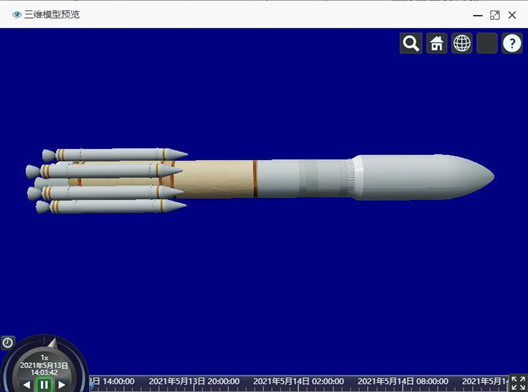The image size is (528, 392).
Task: Click the clock real-time icon
Action: pyautogui.click(x=7, y=343)
